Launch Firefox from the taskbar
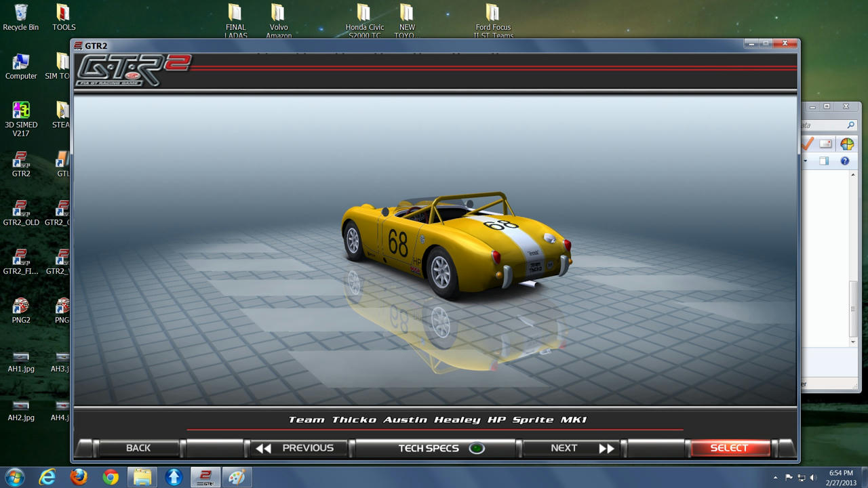 (79, 477)
